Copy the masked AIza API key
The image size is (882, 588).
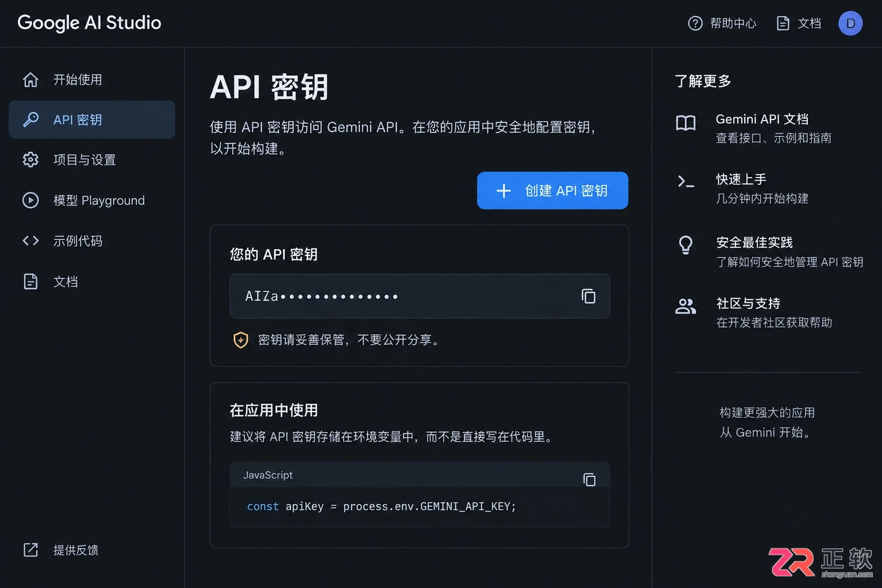coord(589,296)
